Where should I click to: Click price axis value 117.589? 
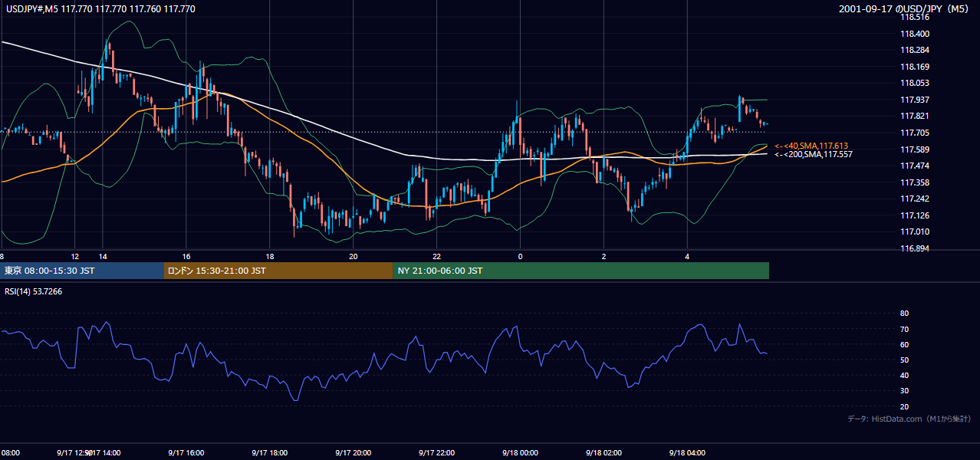click(x=914, y=149)
